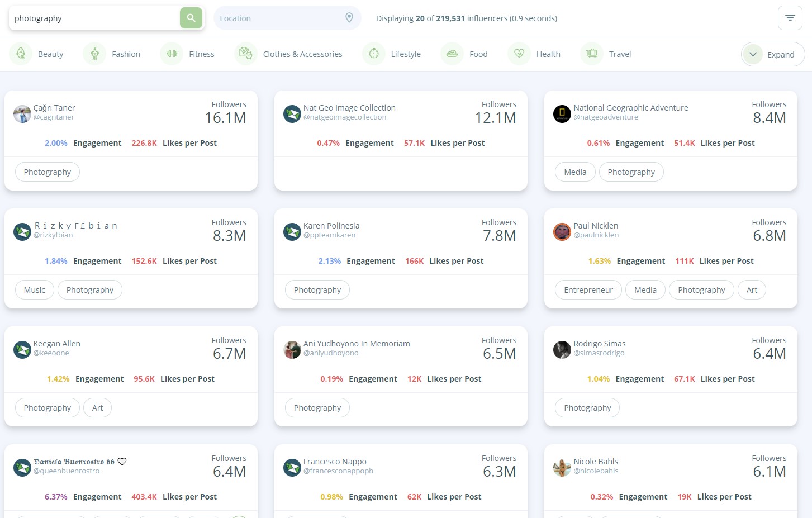The width and height of the screenshot is (812, 518).
Task: Click Photography tag on Çağrı Taner card
Action: click(x=48, y=172)
